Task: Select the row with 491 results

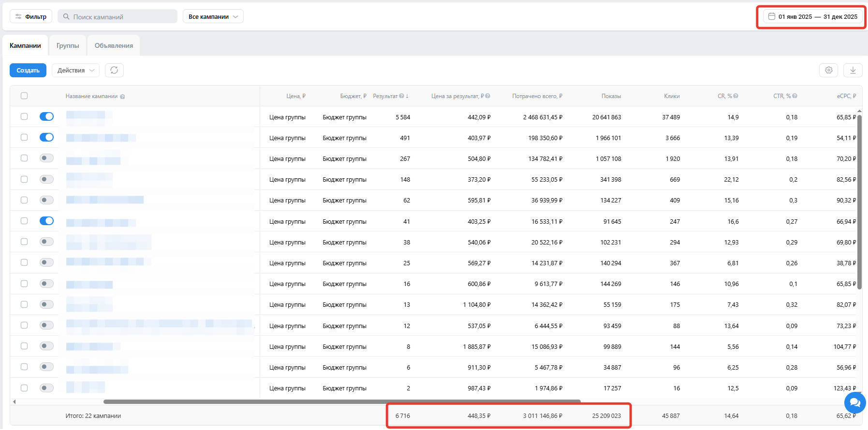Action: pyautogui.click(x=24, y=137)
